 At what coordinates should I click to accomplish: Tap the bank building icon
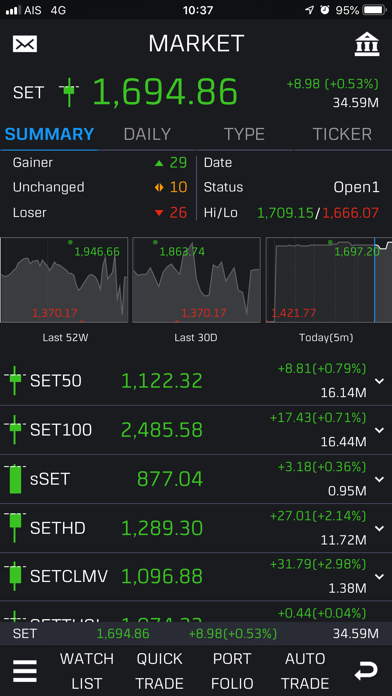tap(367, 44)
